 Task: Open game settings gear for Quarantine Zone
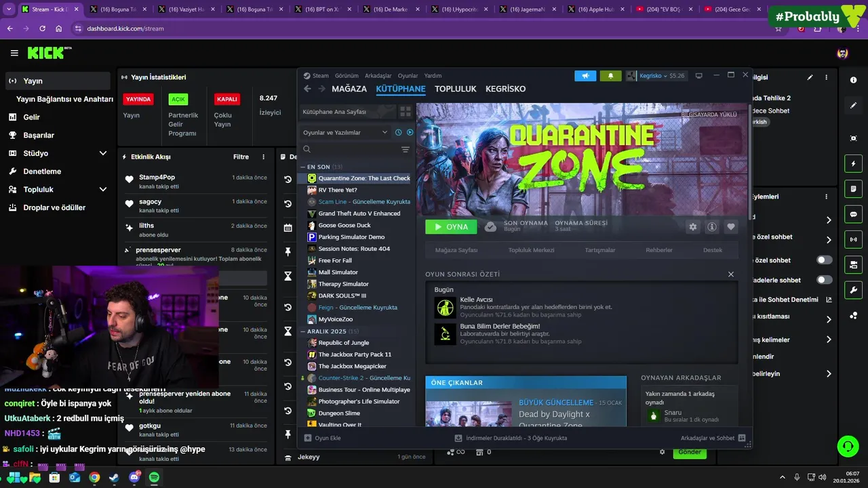(x=693, y=227)
